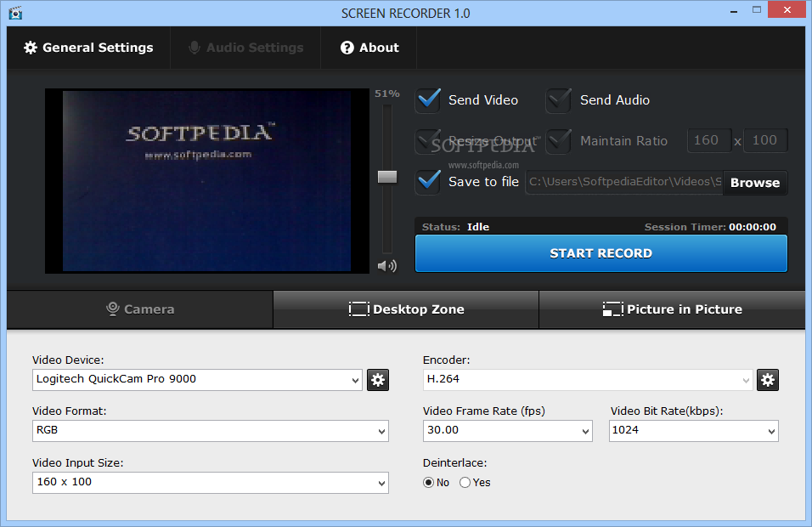Click the output width field showing 160
Viewport: 812px width, 527px height.
pyautogui.click(x=709, y=140)
